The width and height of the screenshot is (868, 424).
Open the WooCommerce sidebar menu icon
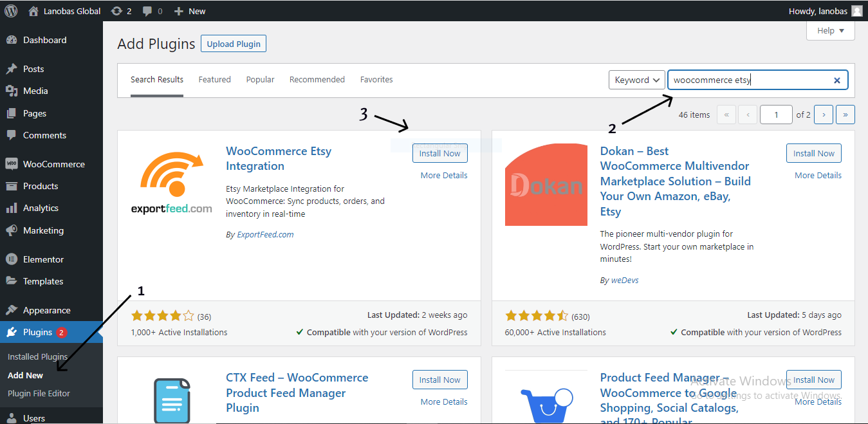coord(11,164)
